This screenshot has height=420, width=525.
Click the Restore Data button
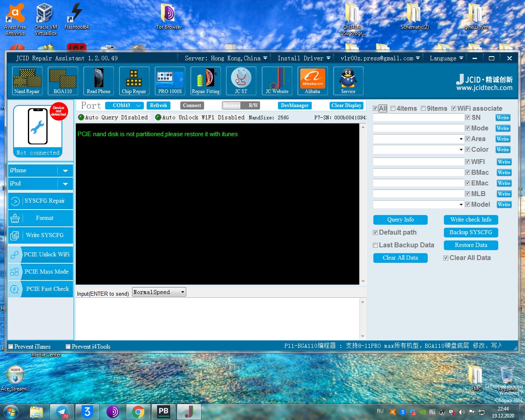click(x=471, y=245)
